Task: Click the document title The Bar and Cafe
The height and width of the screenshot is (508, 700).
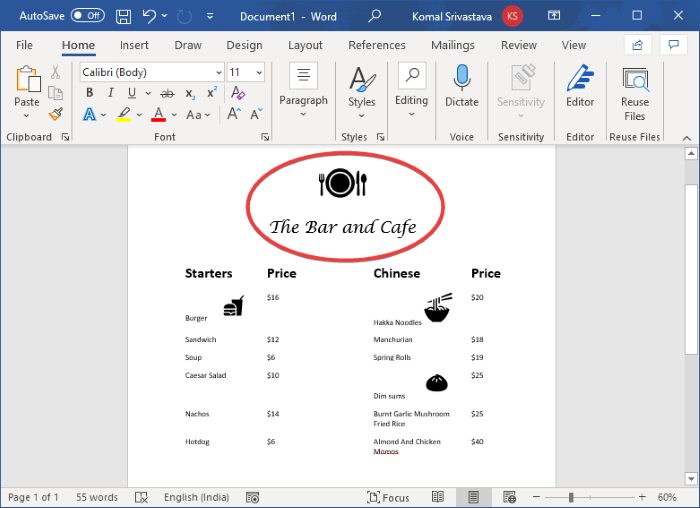Action: pos(343,227)
